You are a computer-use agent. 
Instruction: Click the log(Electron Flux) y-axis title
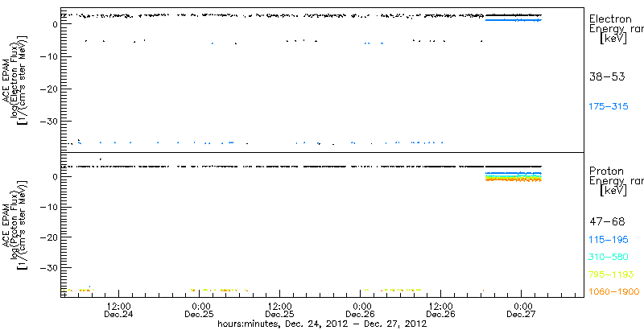coord(14,79)
